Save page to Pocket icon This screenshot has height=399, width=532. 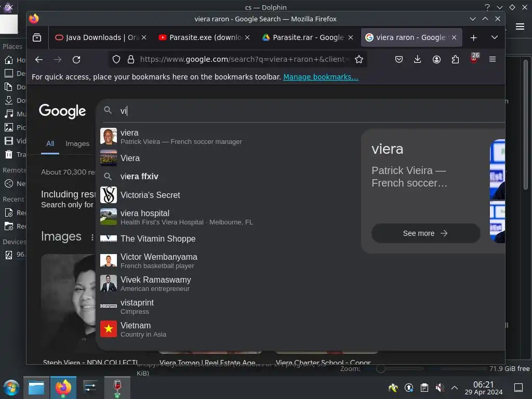point(399,60)
